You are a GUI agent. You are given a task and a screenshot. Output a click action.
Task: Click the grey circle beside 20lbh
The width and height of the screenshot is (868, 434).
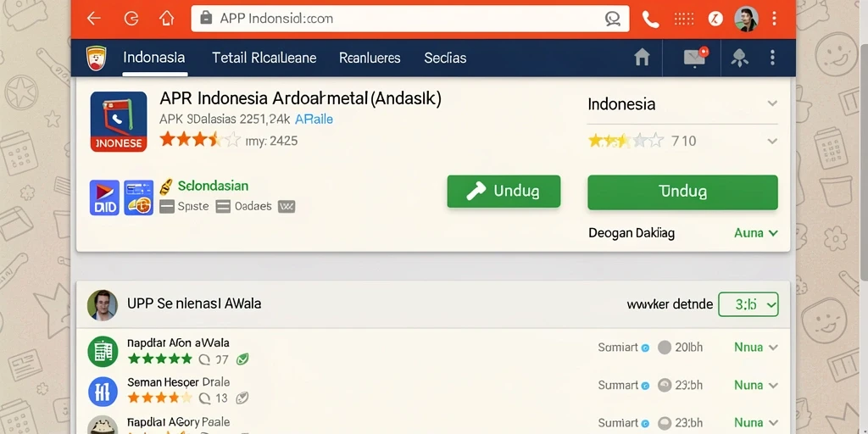pos(665,348)
